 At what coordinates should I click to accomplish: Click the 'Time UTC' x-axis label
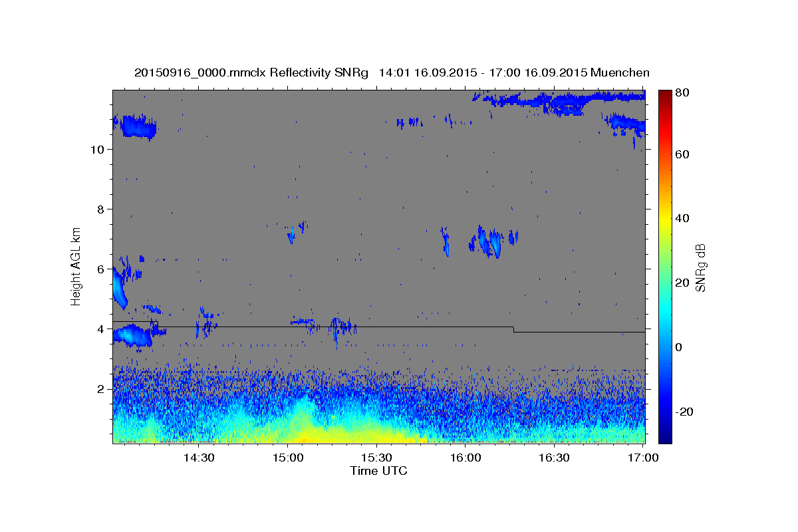(378, 471)
